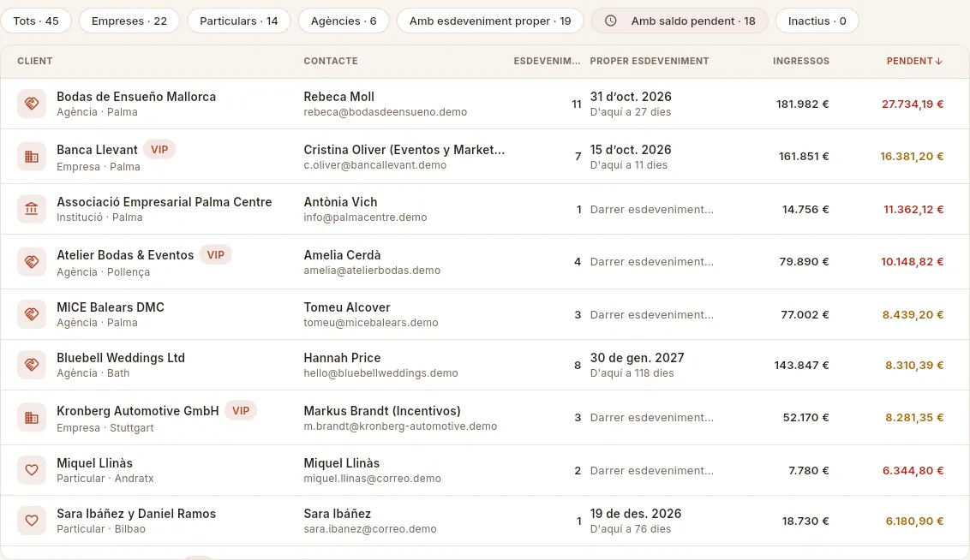Image resolution: width=970 pixels, height=560 pixels.
Task: Click the handshake icon for Atelier Bodas & Eventos
Action: coord(32,261)
